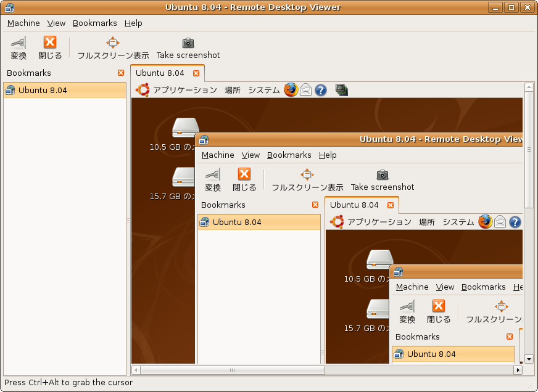Click the vertical scrollbar down arrow
This screenshot has height=392, width=538.
(x=529, y=359)
